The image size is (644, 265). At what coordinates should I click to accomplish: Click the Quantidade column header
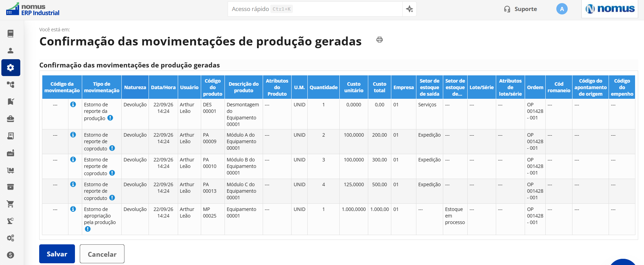[324, 87]
